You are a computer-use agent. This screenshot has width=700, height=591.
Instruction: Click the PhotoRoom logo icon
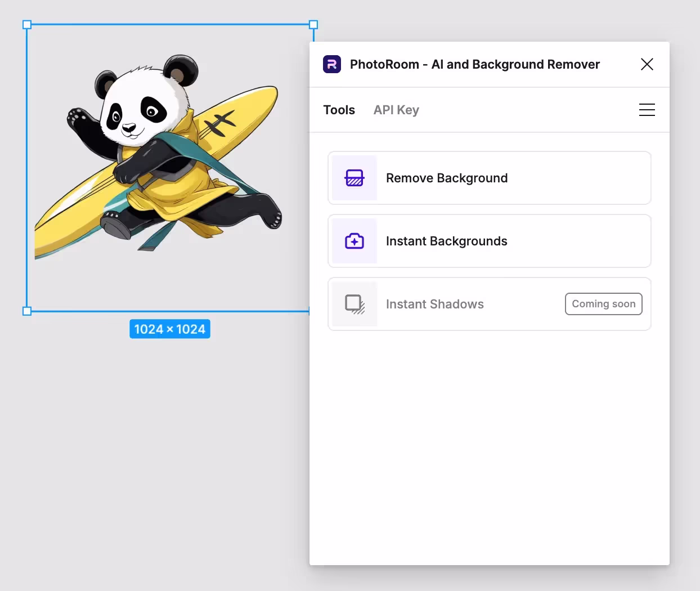[332, 64]
